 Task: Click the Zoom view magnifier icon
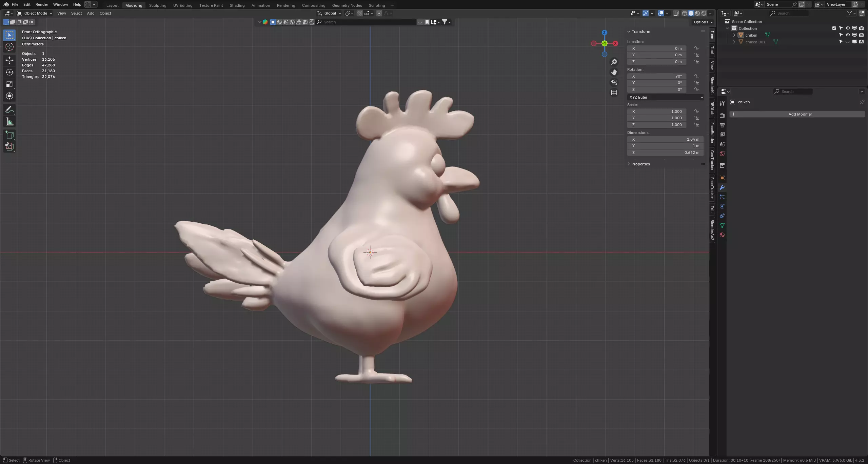click(x=614, y=62)
